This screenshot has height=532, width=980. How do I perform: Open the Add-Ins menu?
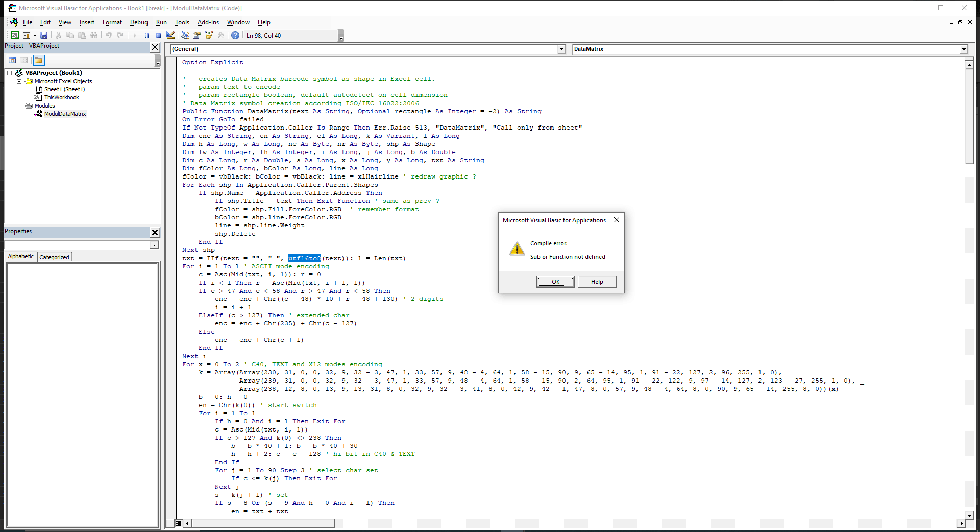(208, 22)
